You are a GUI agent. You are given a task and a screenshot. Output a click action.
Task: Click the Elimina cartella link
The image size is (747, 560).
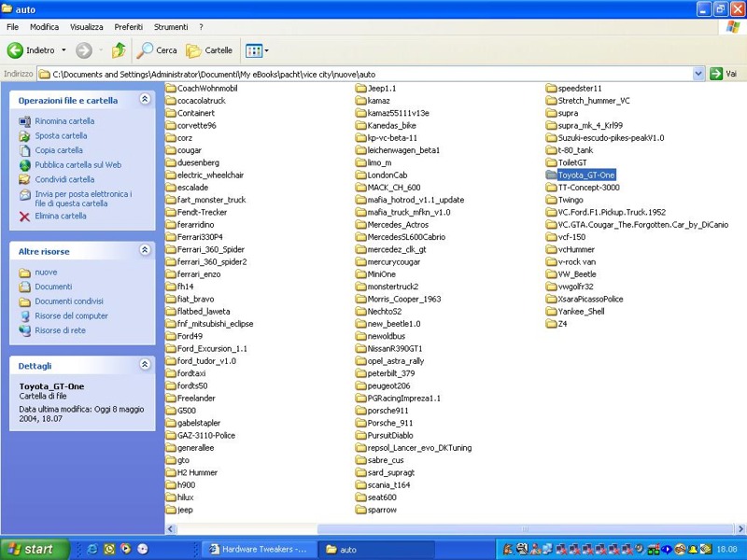pos(61,216)
